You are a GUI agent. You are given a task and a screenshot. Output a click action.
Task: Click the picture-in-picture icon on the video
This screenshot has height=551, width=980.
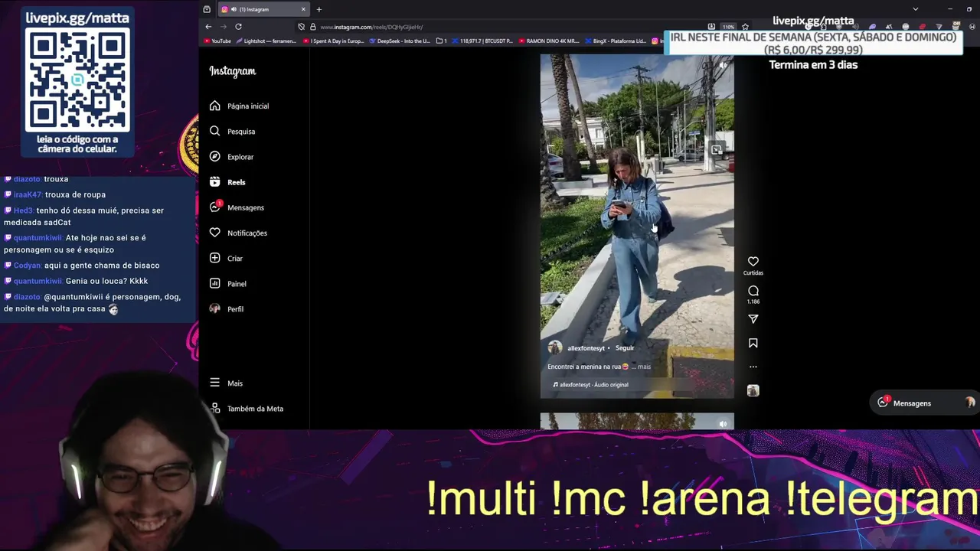tap(716, 150)
